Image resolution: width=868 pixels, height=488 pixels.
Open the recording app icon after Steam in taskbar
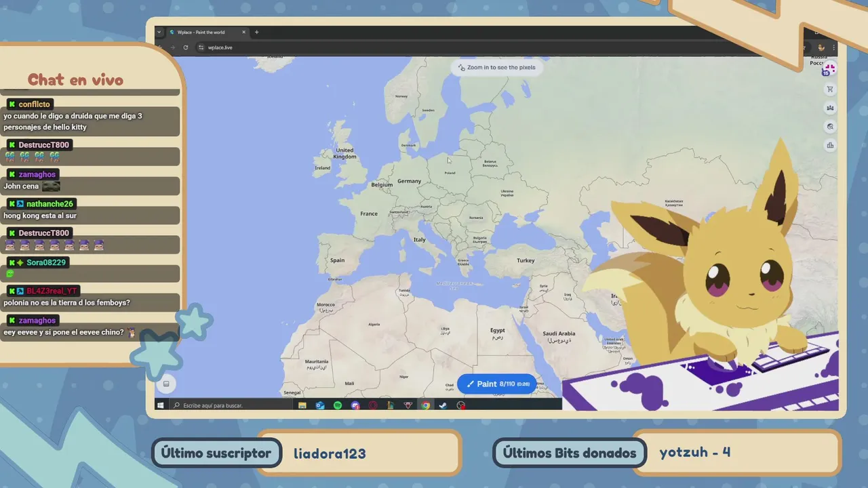[461, 405]
